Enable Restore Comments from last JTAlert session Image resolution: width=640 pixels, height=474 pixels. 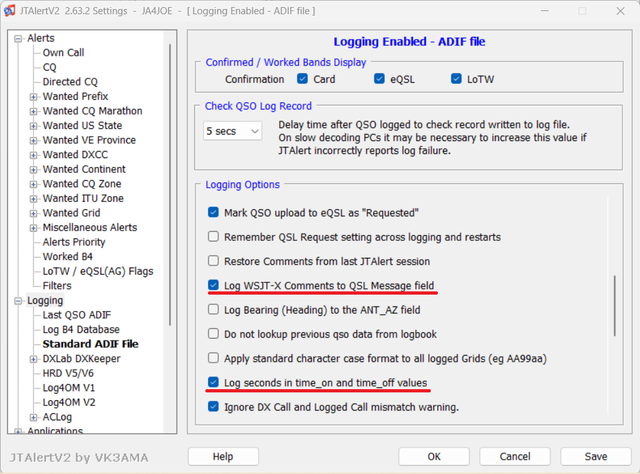point(213,260)
